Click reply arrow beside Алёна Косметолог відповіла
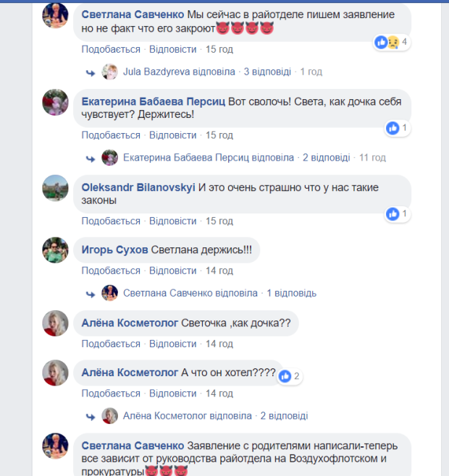 click(91, 417)
